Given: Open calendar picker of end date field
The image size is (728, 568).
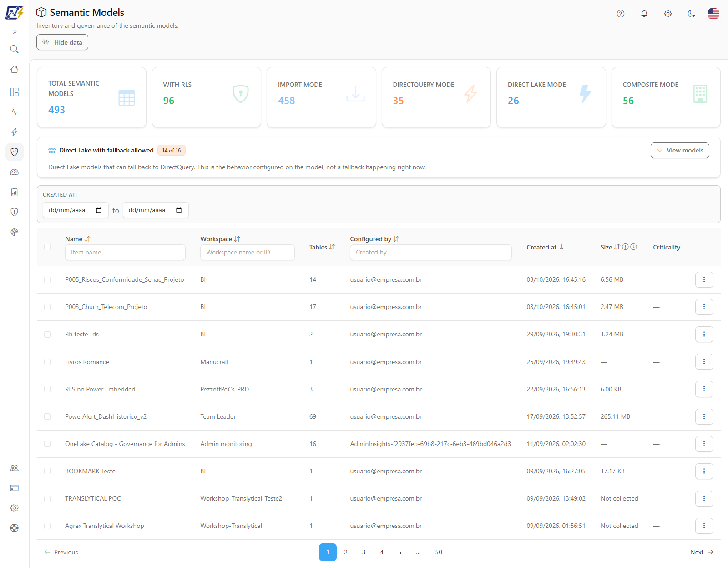Looking at the screenshot, I should [179, 210].
